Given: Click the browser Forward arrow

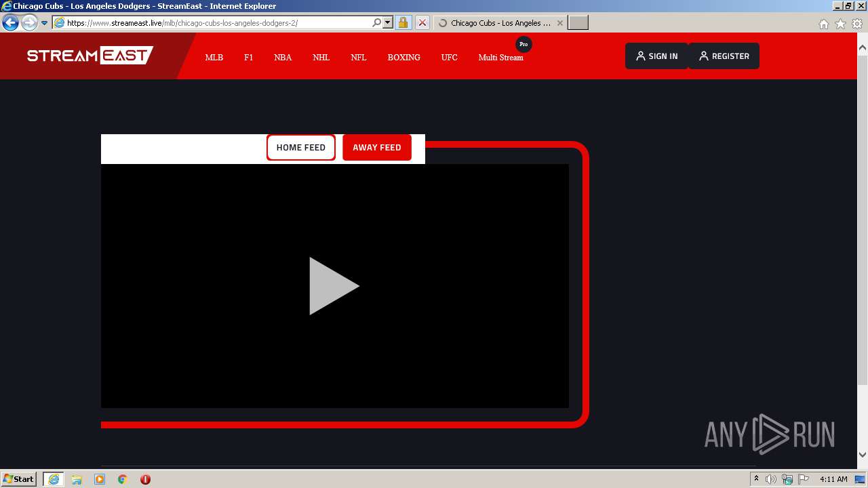Looking at the screenshot, I should click(28, 23).
